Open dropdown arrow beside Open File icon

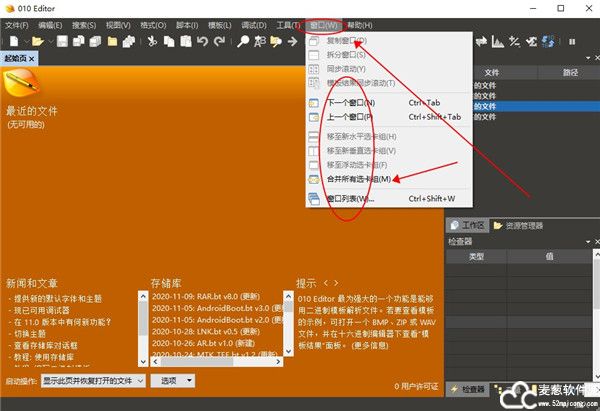[50, 41]
